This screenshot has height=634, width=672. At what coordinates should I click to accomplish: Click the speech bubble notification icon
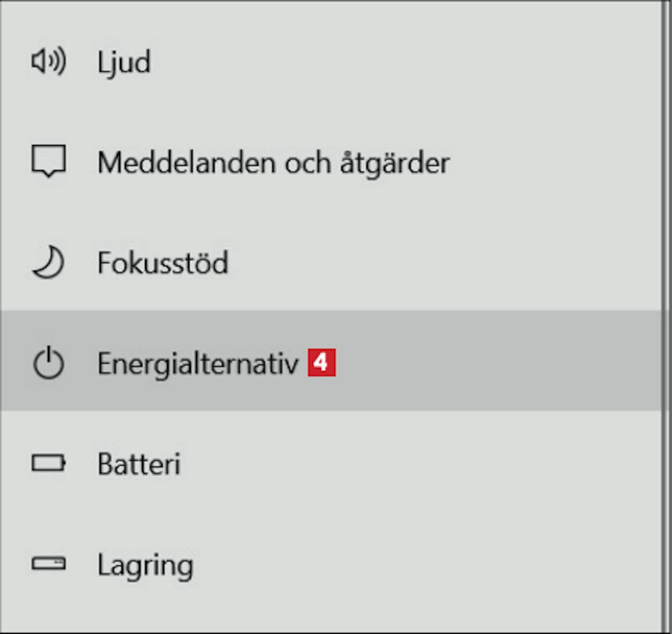pyautogui.click(x=48, y=161)
